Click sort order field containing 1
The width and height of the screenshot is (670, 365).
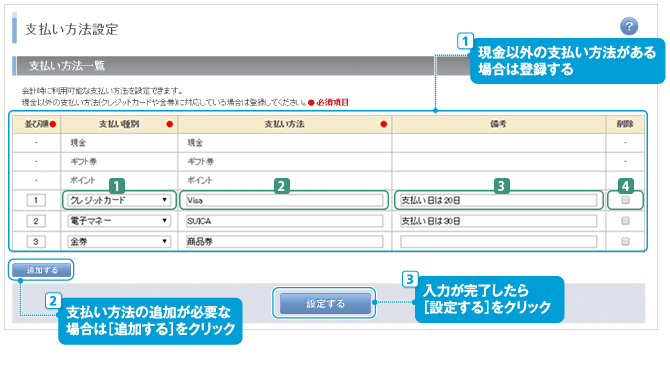point(36,200)
